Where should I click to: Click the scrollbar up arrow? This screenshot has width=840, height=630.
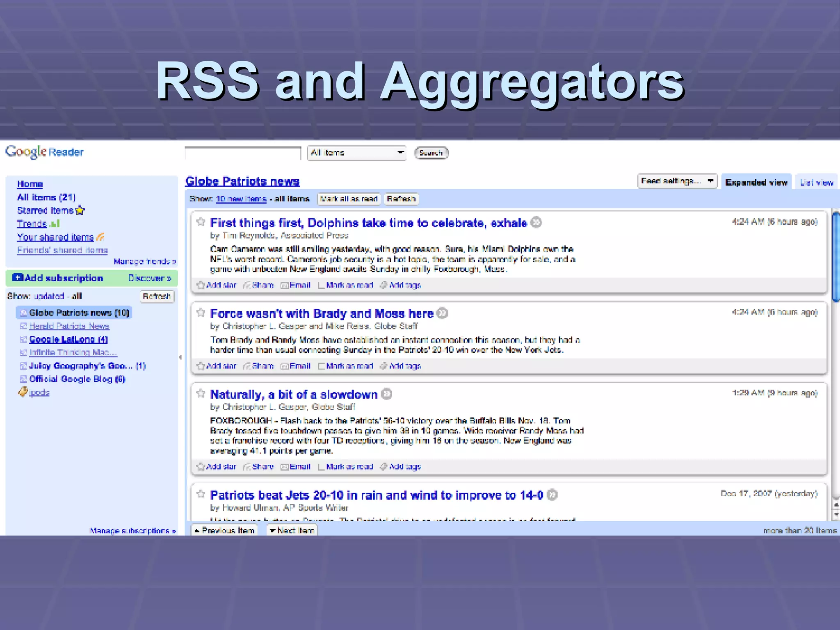(x=836, y=505)
